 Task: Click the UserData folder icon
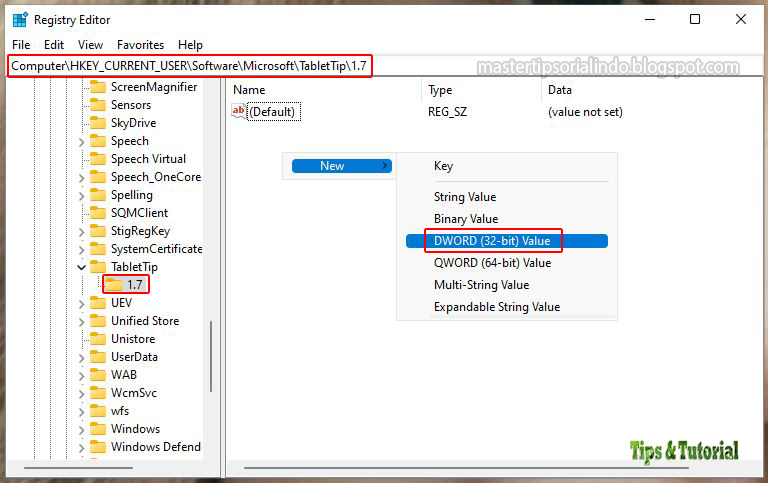(x=98, y=357)
